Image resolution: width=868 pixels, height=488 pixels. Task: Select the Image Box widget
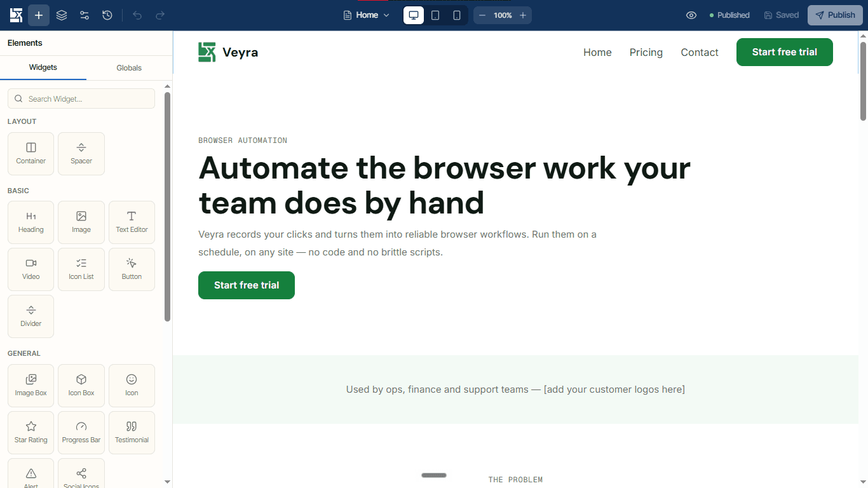click(31, 386)
